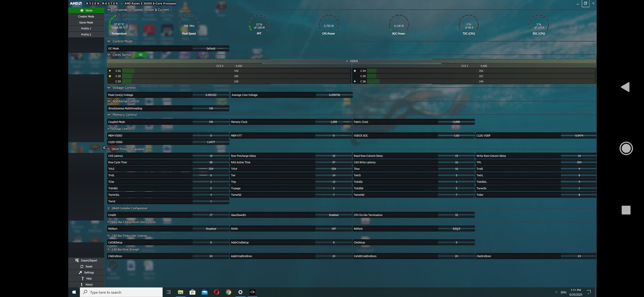Collapse the CAD Bus Drive Strength group
Screen dimensions: 644x297
[x=109, y=249]
